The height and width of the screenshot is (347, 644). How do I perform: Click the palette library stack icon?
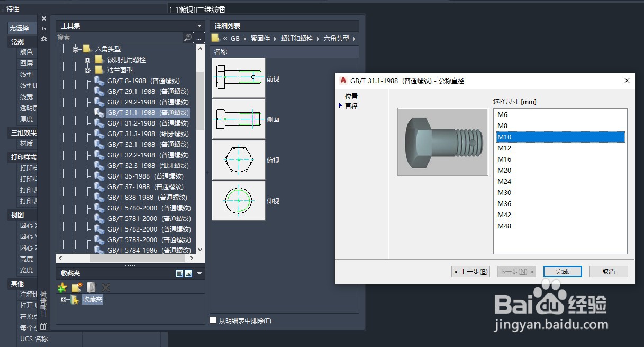click(44, 326)
